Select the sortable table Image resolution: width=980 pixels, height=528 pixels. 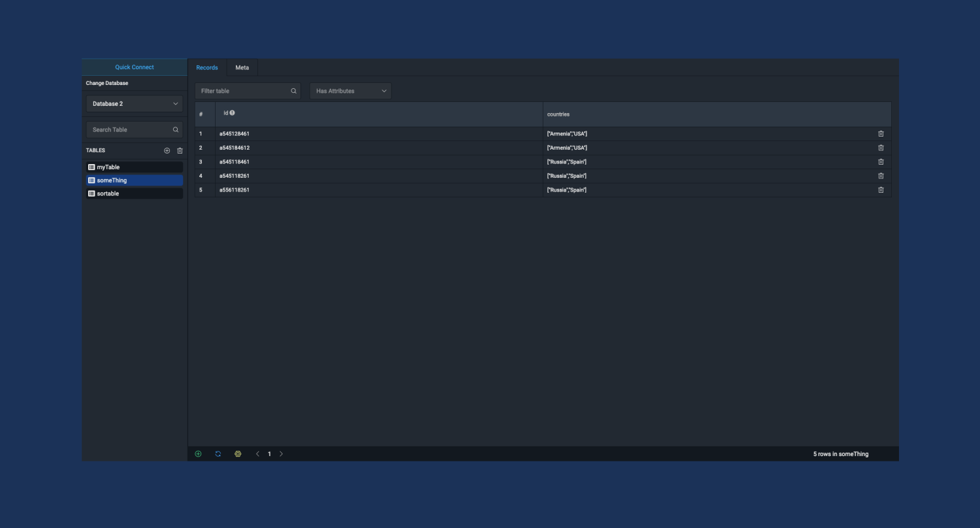(135, 193)
